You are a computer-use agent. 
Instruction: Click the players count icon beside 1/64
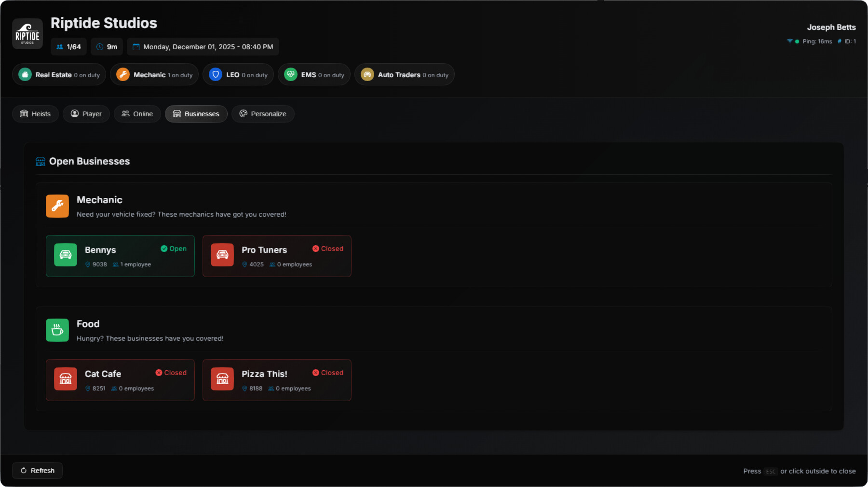click(x=60, y=47)
